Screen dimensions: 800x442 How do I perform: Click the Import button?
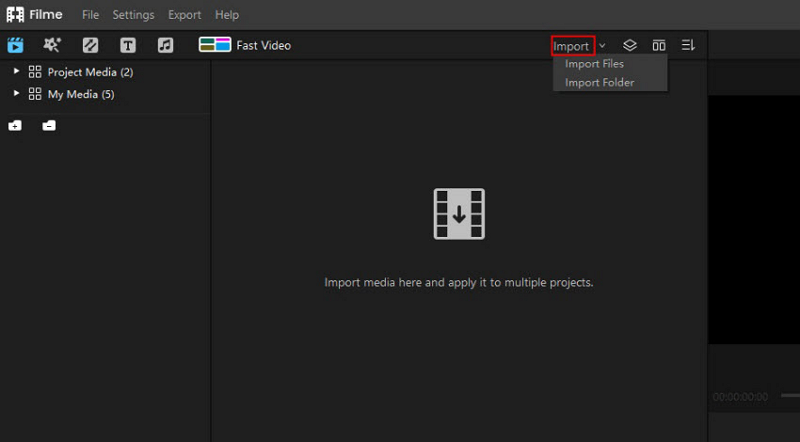572,46
